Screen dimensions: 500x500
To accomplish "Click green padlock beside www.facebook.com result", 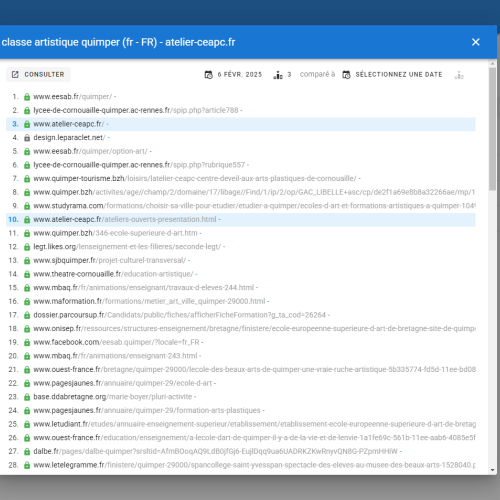I will click(x=27, y=342).
